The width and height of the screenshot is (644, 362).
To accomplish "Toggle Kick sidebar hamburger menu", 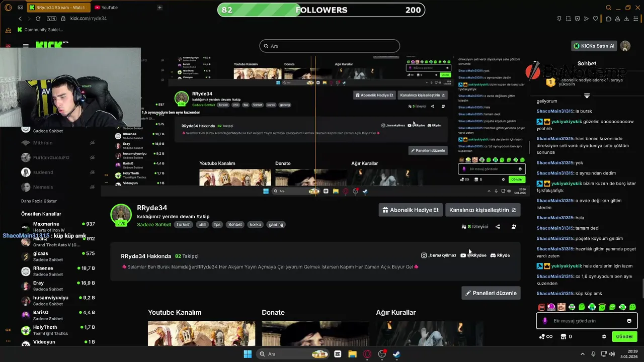I will click(x=26, y=45).
